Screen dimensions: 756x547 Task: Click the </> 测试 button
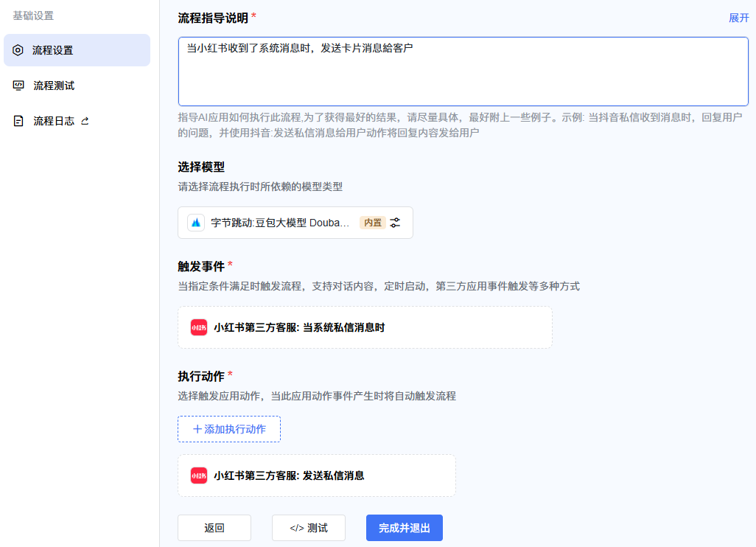(x=309, y=528)
